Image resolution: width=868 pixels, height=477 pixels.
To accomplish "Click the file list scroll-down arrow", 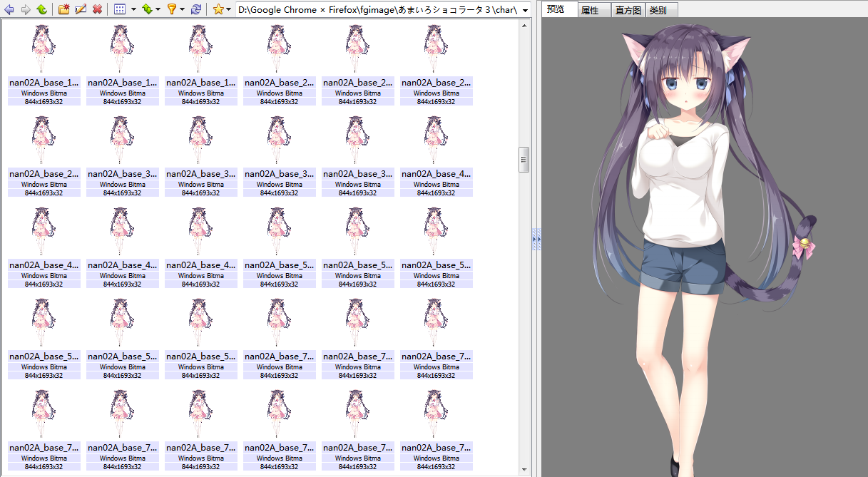I will pyautogui.click(x=524, y=471).
